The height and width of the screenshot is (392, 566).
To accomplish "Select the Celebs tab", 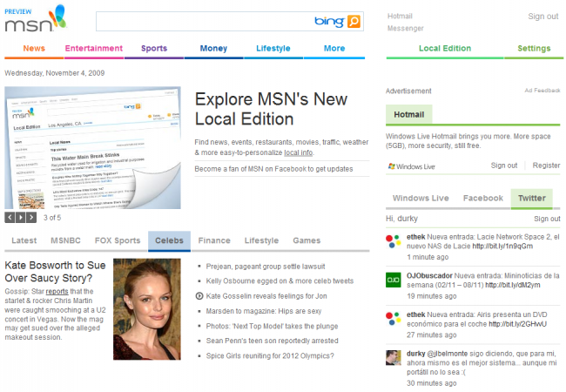I will point(169,240).
